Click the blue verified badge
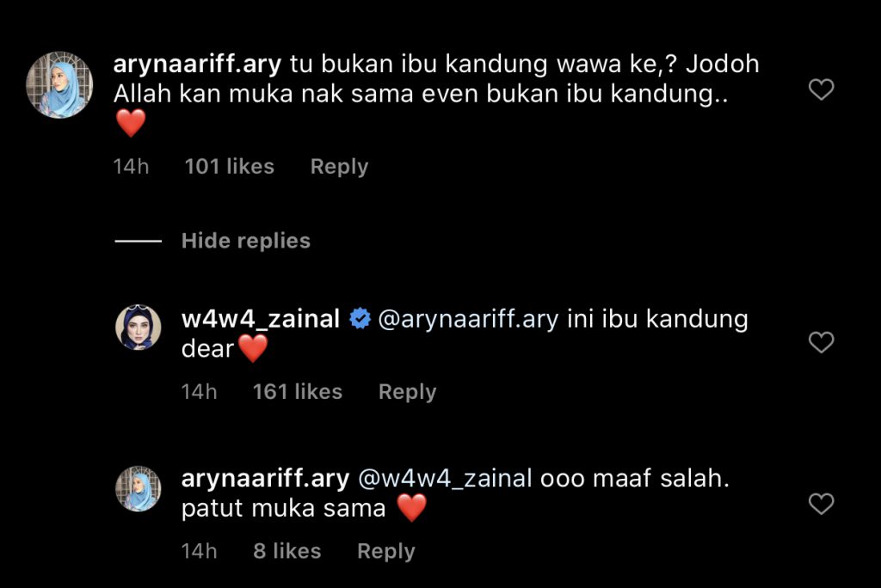Image resolution: width=881 pixels, height=588 pixels. click(360, 318)
